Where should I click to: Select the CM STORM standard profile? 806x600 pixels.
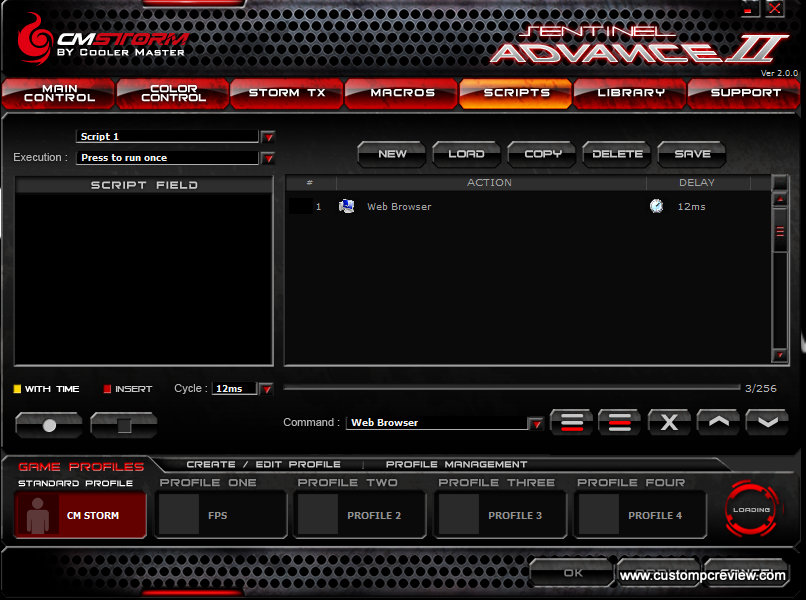(81, 515)
